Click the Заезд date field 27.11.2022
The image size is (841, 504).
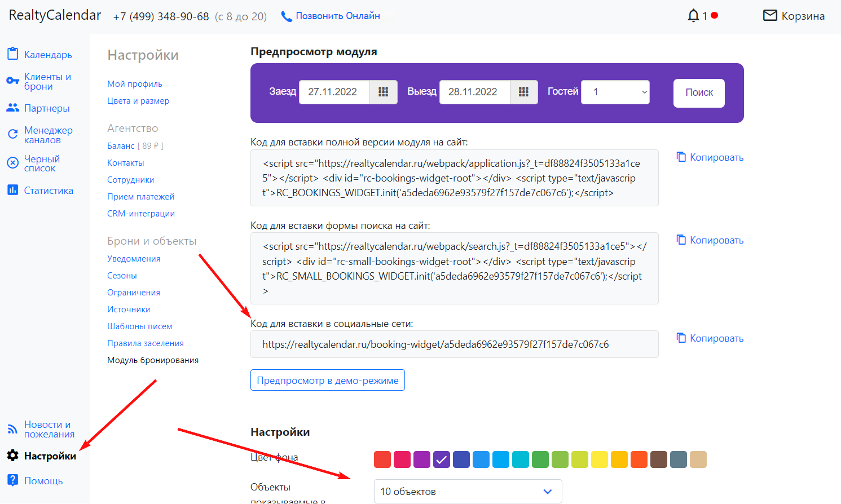click(334, 92)
